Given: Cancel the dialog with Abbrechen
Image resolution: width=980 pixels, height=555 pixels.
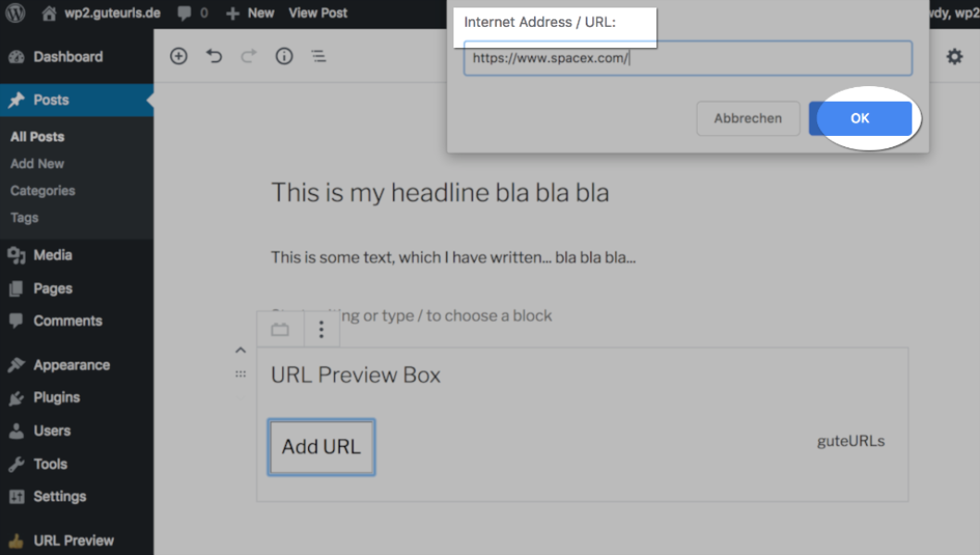Looking at the screenshot, I should coord(748,118).
